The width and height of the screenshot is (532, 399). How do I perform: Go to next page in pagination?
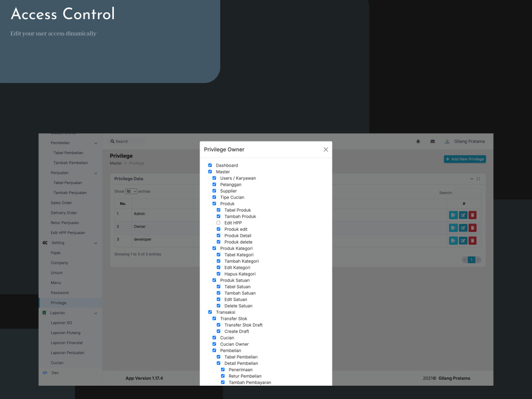click(478, 260)
